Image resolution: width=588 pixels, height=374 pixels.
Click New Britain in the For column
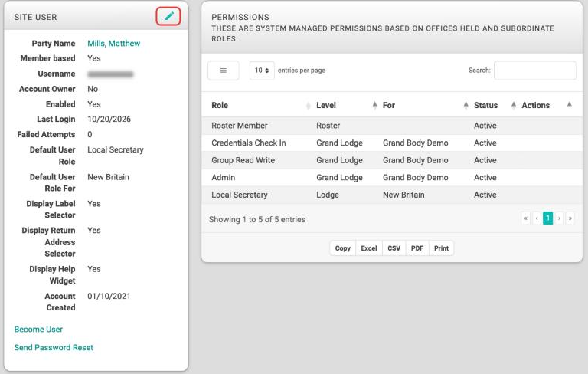[403, 195]
